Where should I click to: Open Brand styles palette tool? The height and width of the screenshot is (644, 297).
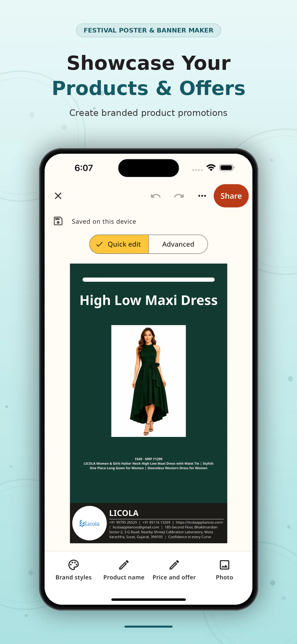74,570
